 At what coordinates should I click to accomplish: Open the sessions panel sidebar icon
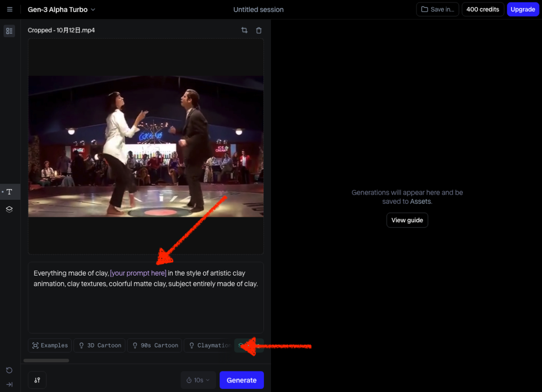pos(10,31)
